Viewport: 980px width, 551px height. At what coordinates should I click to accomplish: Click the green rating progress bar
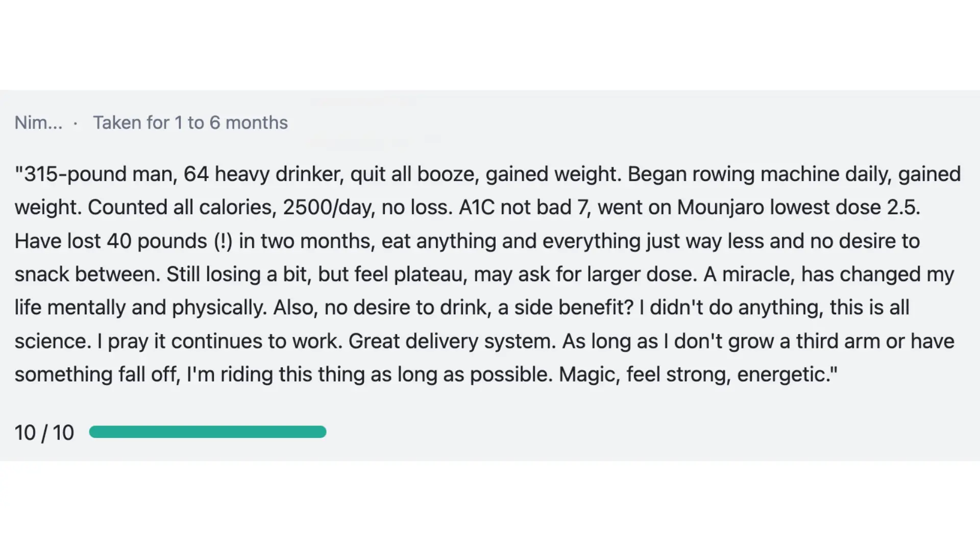tap(207, 432)
